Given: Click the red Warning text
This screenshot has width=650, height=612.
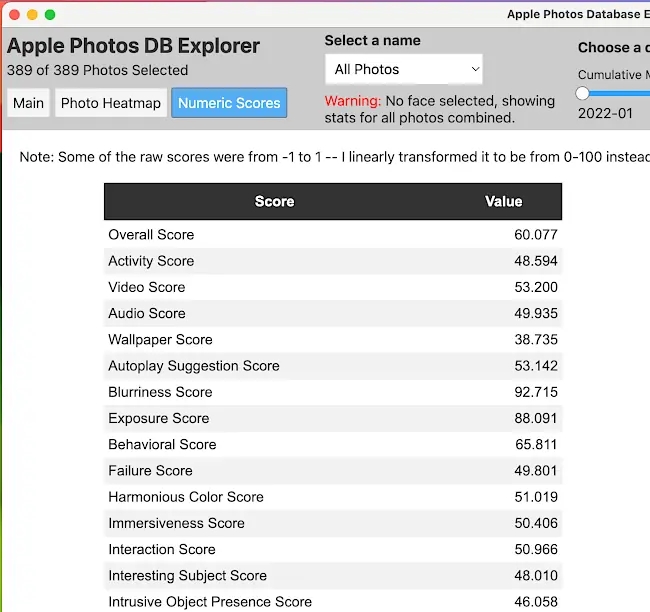Looking at the screenshot, I should click(352, 101).
